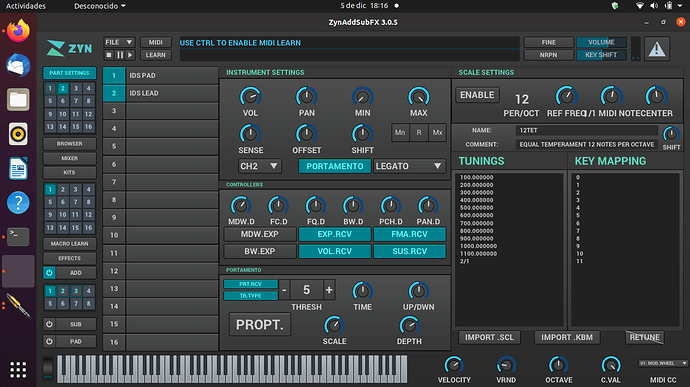The width and height of the screenshot is (690, 387).
Task: Click the RETUNE button
Action: click(x=645, y=337)
